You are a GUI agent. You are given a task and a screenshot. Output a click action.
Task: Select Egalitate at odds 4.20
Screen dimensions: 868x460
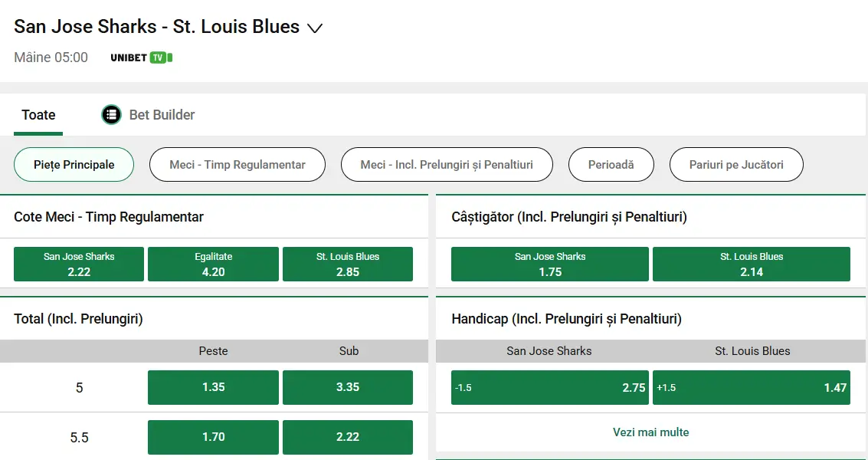click(x=213, y=264)
